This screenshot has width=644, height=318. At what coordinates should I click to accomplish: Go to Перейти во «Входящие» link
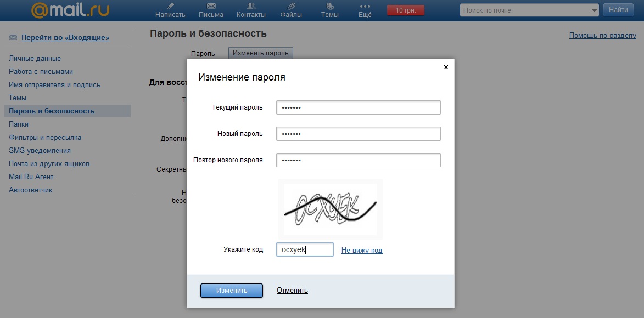(65, 38)
